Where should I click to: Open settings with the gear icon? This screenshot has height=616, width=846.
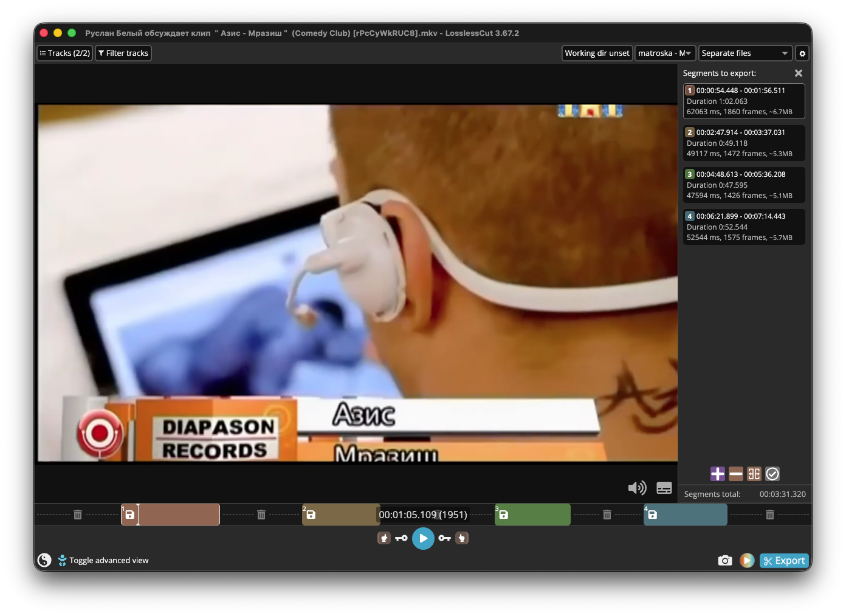coord(802,53)
